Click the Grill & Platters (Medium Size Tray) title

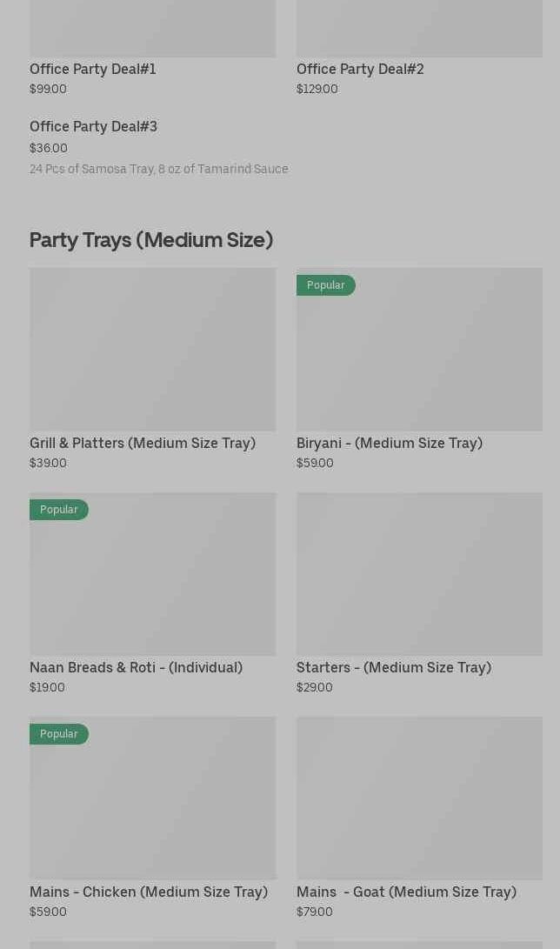click(143, 443)
